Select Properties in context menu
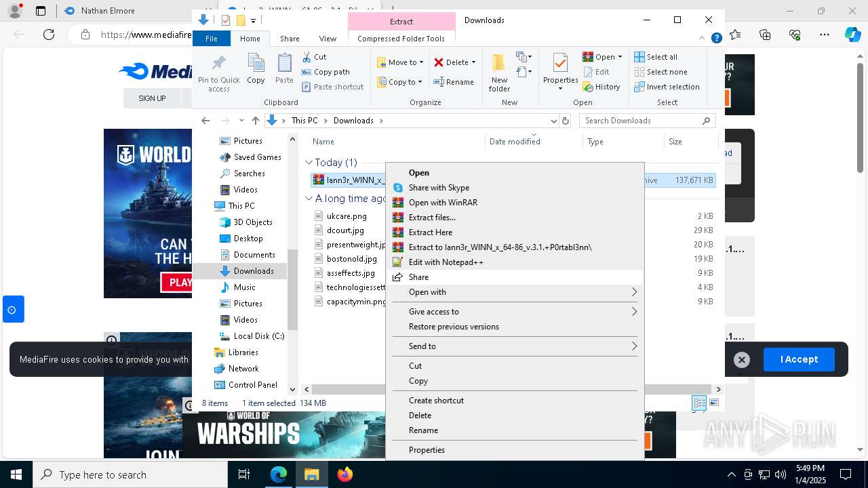Viewport: 868px width, 488px height. 515,450
